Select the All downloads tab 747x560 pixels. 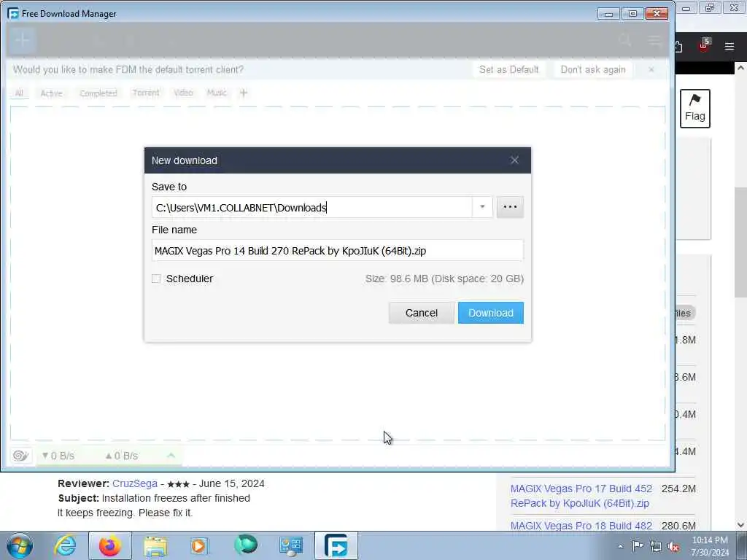click(19, 93)
